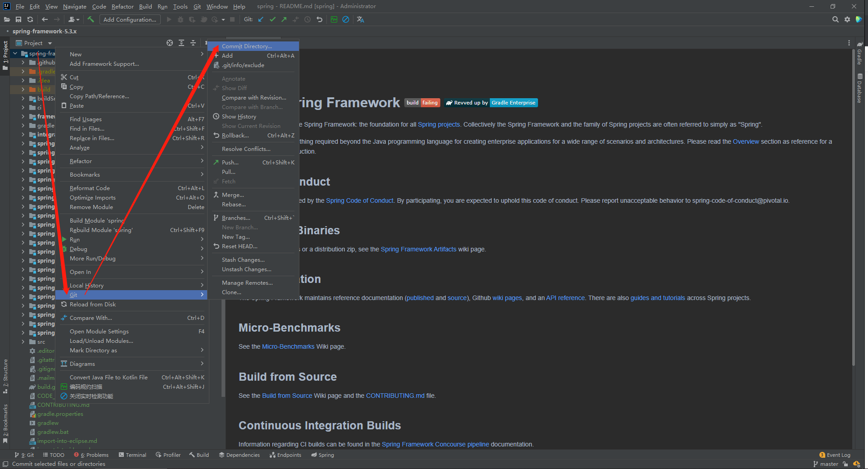Open the Spring Framework Artifacts link
868x469 pixels.
418,249
